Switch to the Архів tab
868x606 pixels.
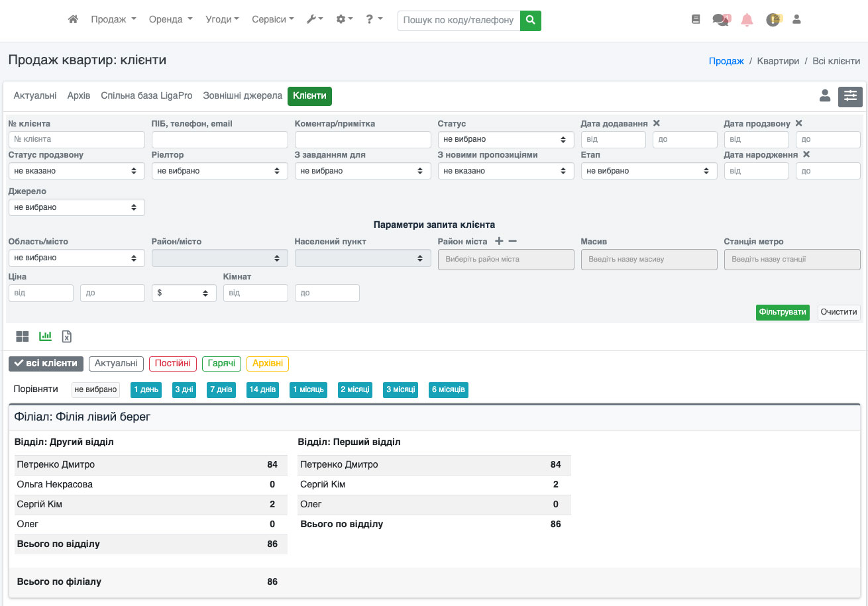point(78,96)
